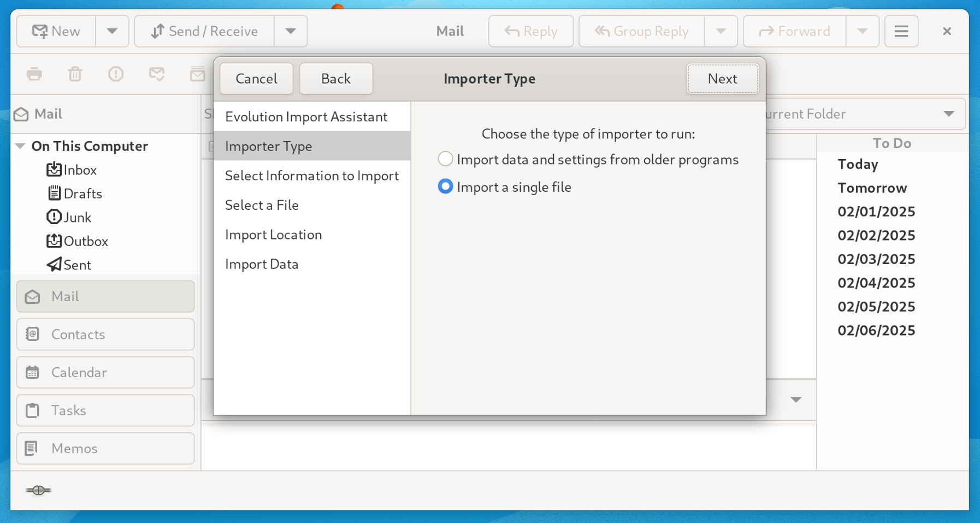Click the New mail button
Image resolution: width=980 pixels, height=523 pixels.
pos(56,31)
